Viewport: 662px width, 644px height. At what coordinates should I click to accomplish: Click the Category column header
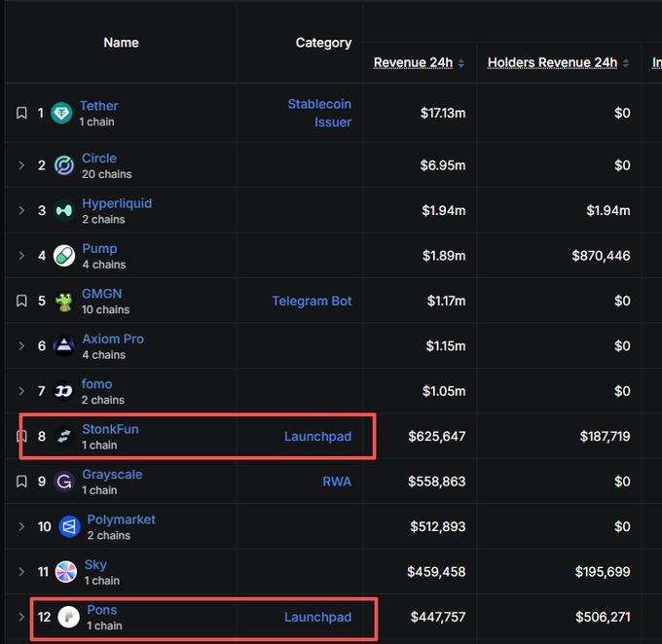point(323,43)
